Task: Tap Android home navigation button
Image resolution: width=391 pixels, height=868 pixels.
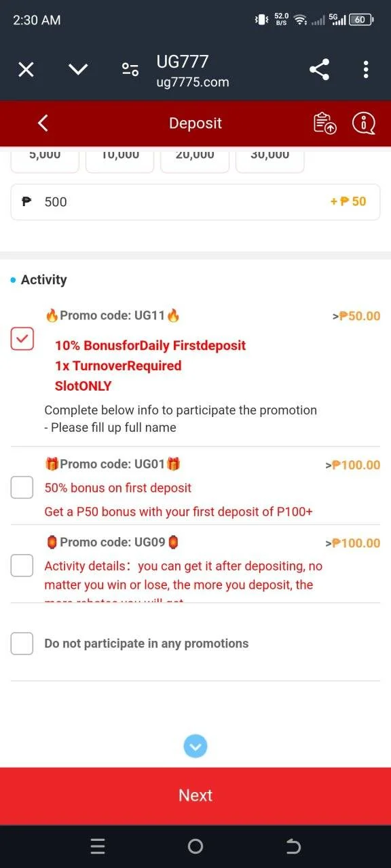Action: pos(195,846)
